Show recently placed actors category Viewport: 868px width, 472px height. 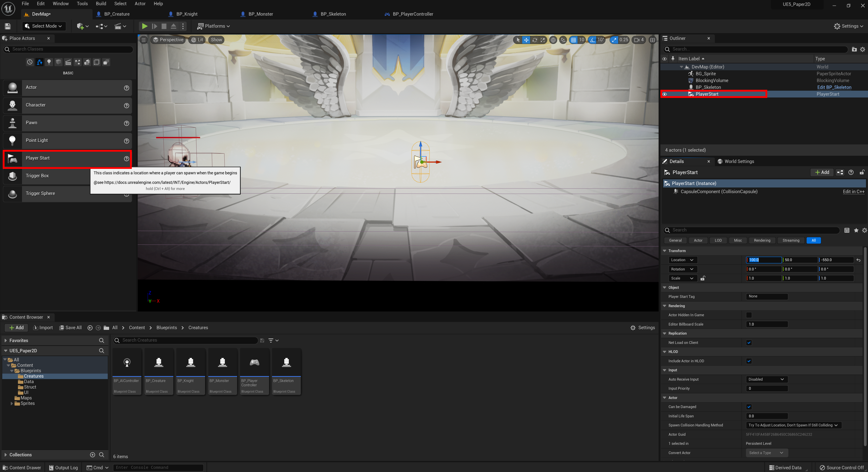pos(30,62)
